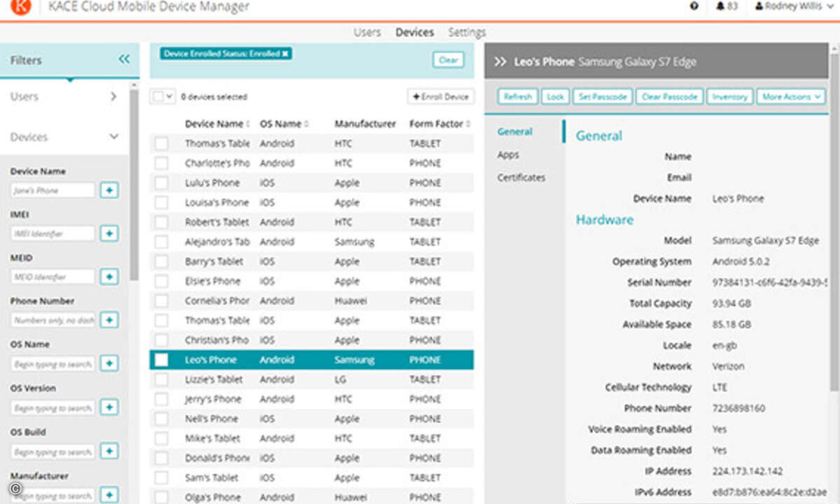
Task: Select the General detail section
Action: (x=515, y=132)
